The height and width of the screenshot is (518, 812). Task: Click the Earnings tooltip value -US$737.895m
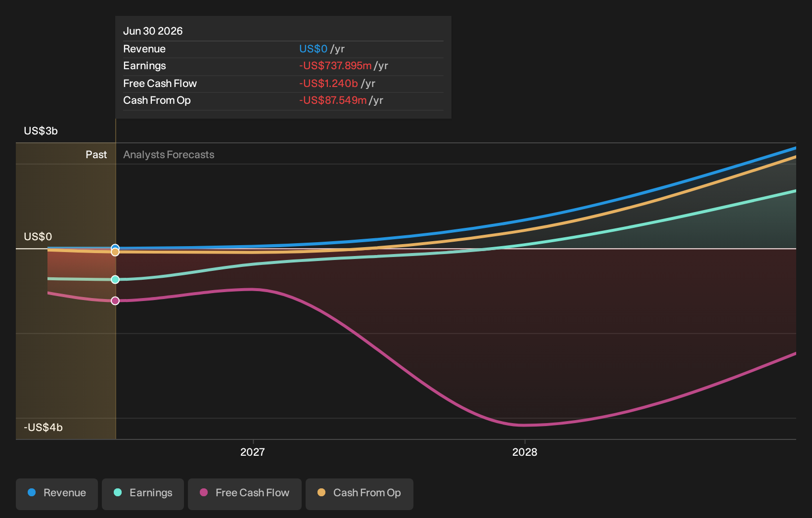click(335, 66)
